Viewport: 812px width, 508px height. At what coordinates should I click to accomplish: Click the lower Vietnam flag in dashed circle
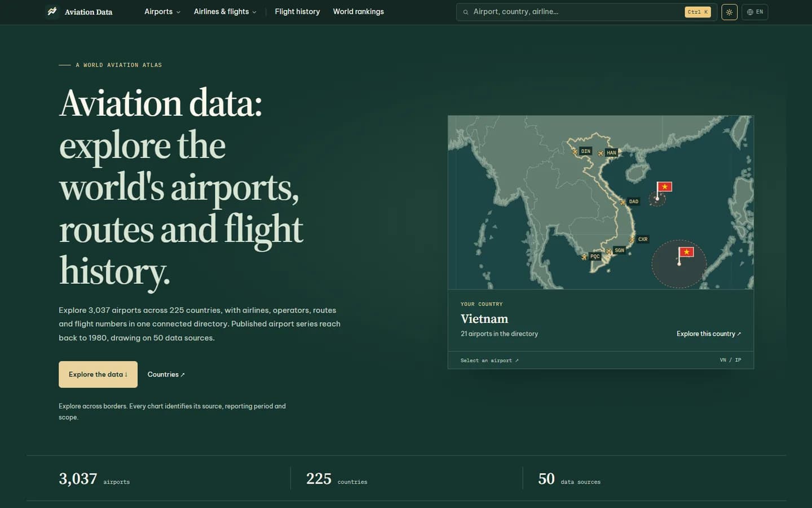[686, 252]
